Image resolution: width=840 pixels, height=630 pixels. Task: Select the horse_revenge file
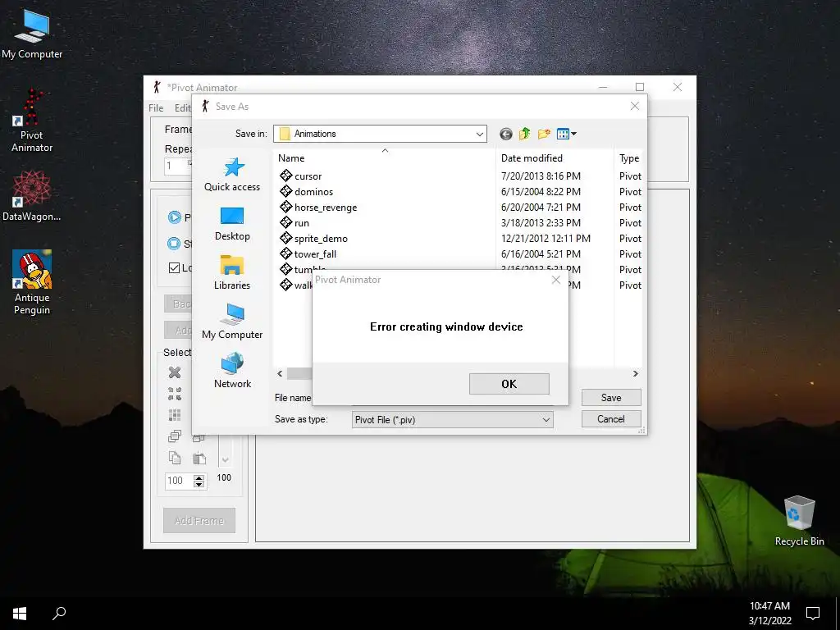pos(326,208)
